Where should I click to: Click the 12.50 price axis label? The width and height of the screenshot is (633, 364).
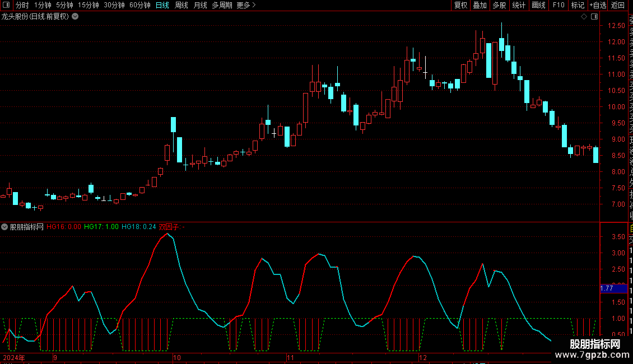point(616,25)
